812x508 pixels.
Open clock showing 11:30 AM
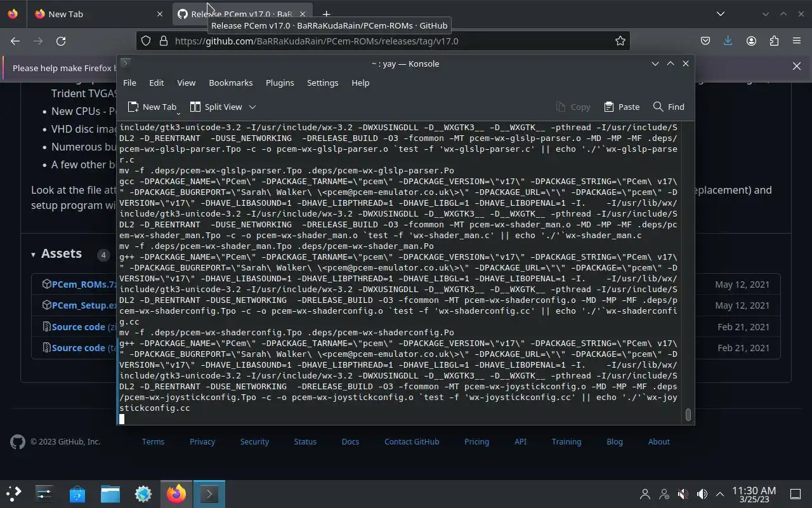click(754, 494)
